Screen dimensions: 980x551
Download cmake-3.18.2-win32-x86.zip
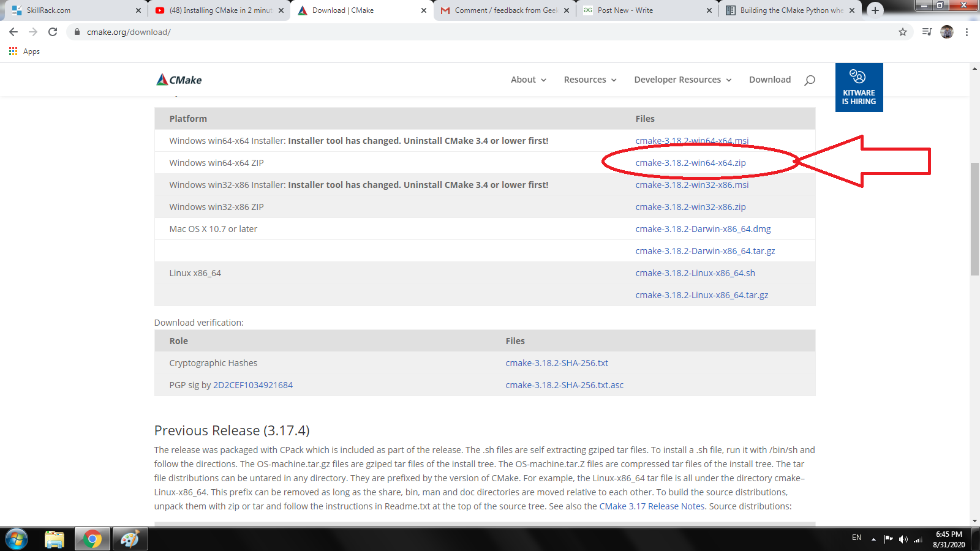pyautogui.click(x=691, y=207)
